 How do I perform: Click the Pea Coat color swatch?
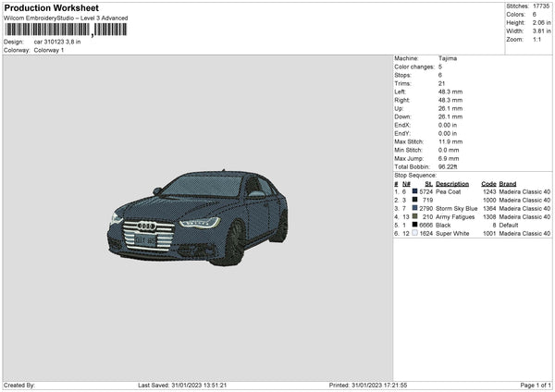point(415,191)
